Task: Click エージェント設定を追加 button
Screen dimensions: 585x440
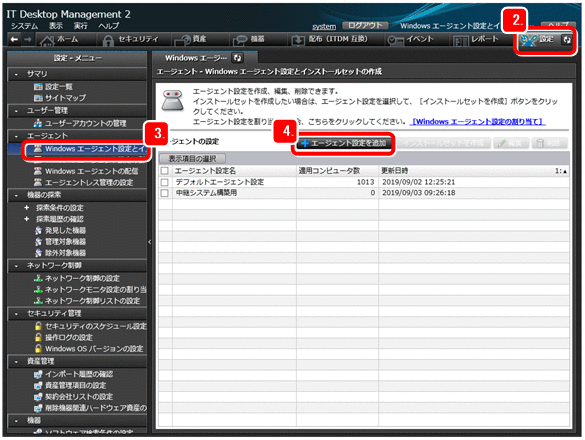Action: click(x=344, y=143)
